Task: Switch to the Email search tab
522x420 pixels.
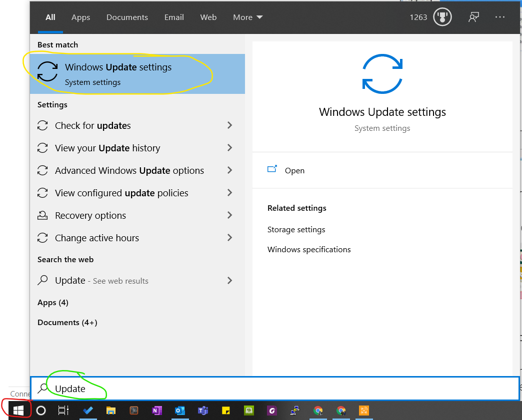Action: (x=174, y=17)
